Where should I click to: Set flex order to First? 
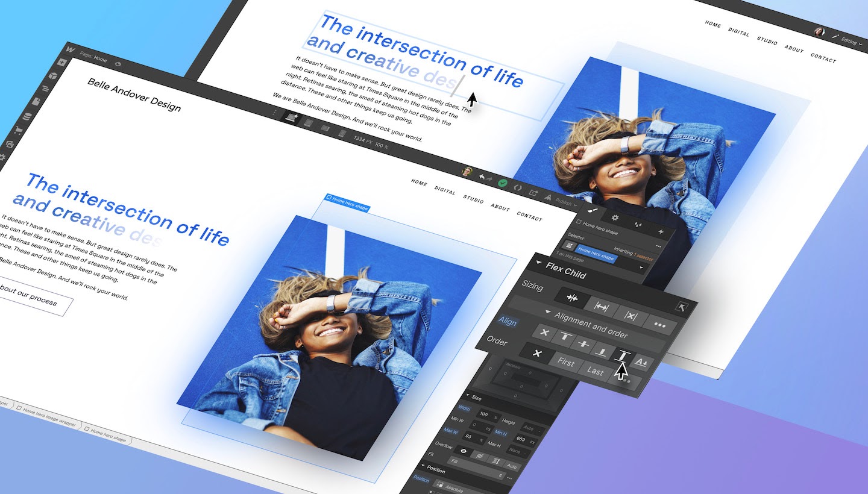(x=566, y=363)
